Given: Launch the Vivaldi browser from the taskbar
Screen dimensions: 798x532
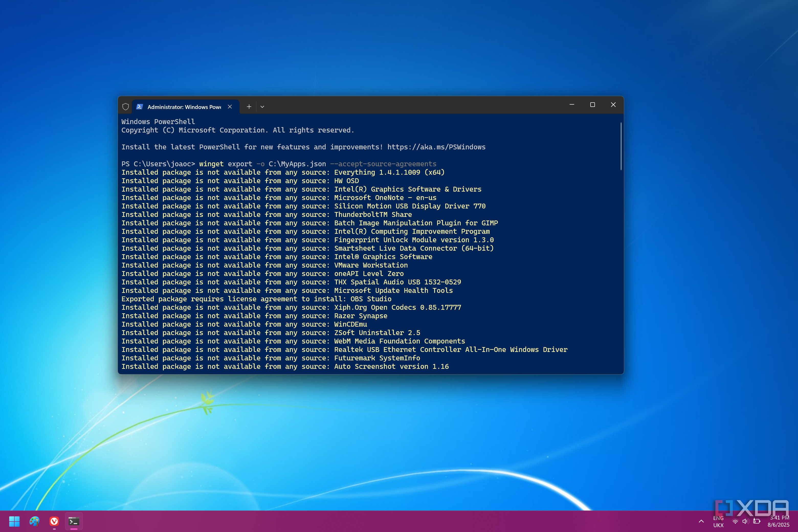Looking at the screenshot, I should pos(54,521).
